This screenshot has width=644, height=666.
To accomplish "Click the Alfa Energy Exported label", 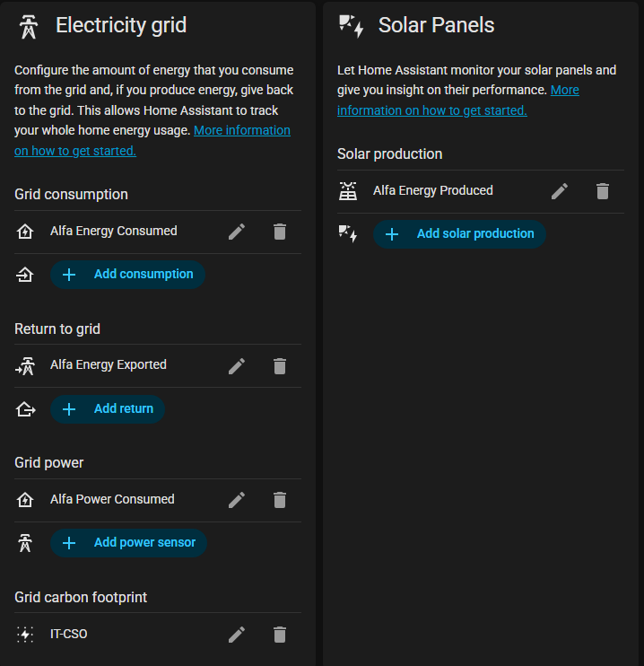I will pos(109,365).
